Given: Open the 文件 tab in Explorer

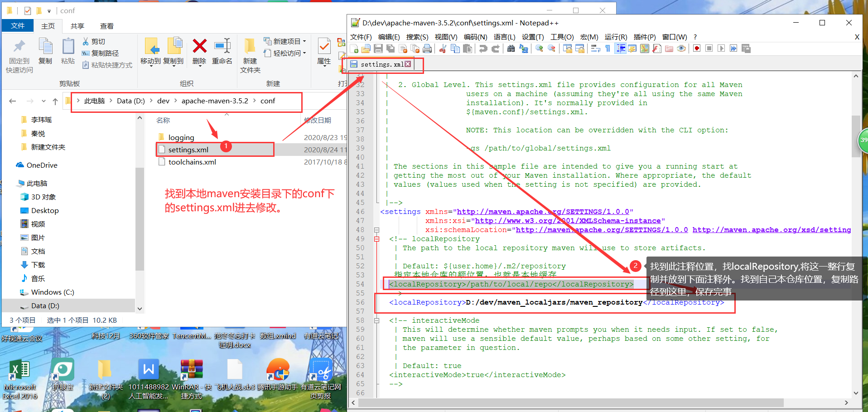Looking at the screenshot, I should pyautogui.click(x=18, y=26).
